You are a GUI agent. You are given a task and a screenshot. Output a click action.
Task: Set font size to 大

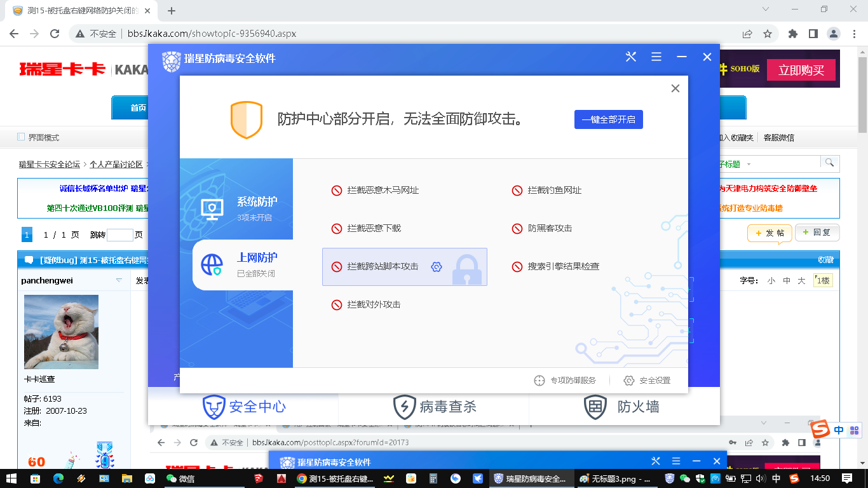(801, 280)
